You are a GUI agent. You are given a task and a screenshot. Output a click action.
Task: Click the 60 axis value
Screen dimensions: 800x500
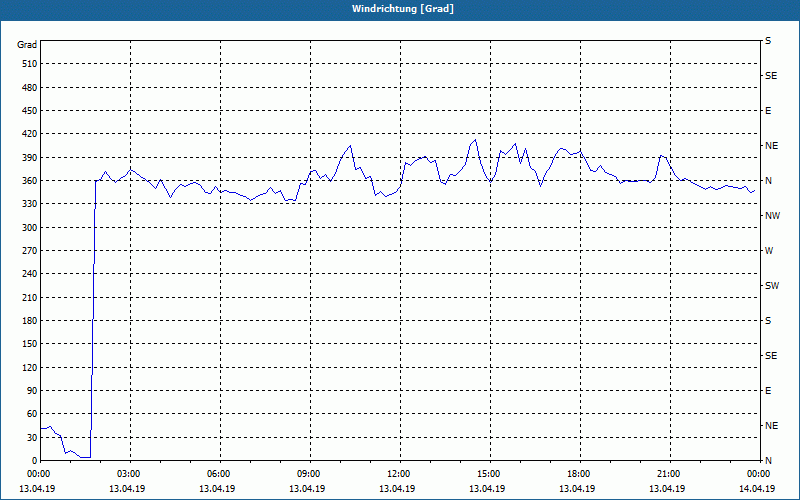(31, 414)
